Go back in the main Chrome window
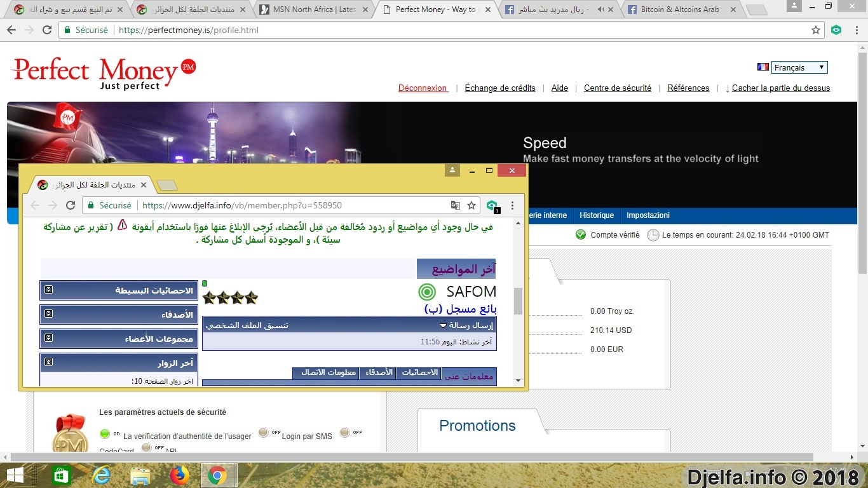 [x=11, y=30]
